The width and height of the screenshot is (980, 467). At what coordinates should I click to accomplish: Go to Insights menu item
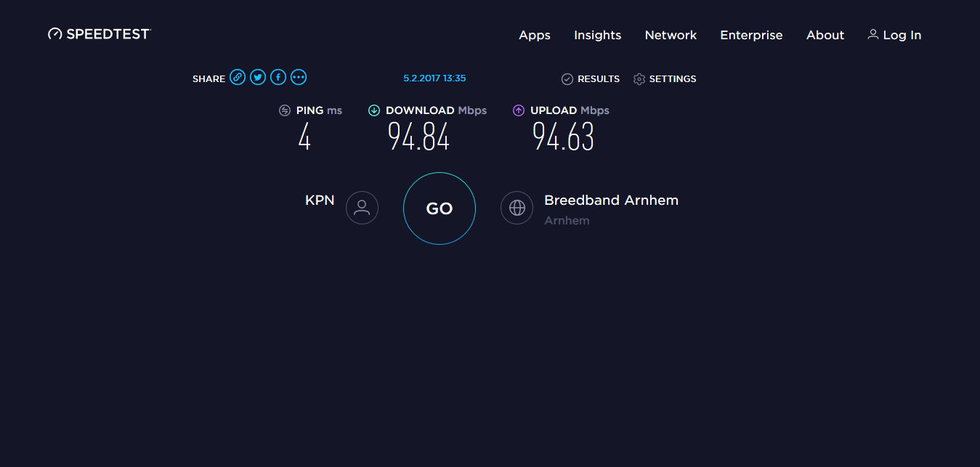pyautogui.click(x=597, y=35)
